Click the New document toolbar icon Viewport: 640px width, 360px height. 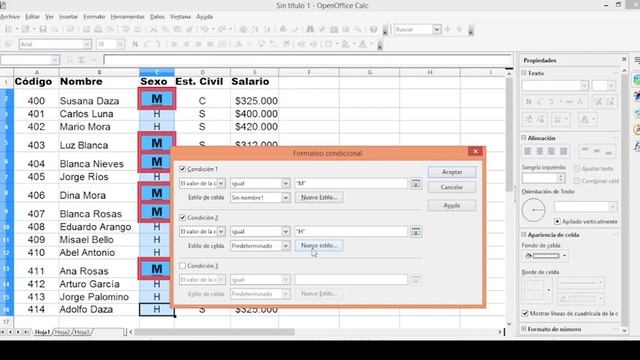point(8,29)
